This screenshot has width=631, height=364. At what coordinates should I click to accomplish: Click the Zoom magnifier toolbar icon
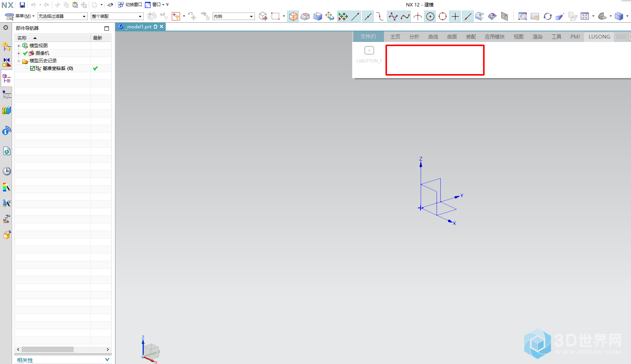(522, 16)
